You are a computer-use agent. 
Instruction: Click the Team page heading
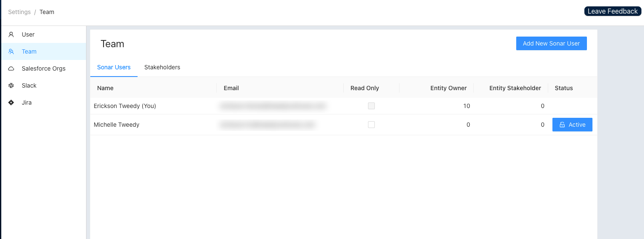coord(112,44)
